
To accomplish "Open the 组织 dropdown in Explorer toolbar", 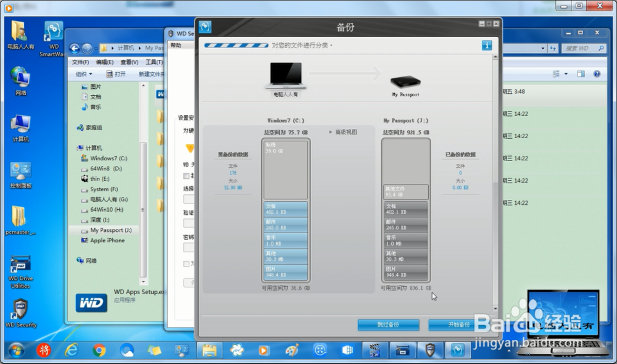I will click(84, 74).
